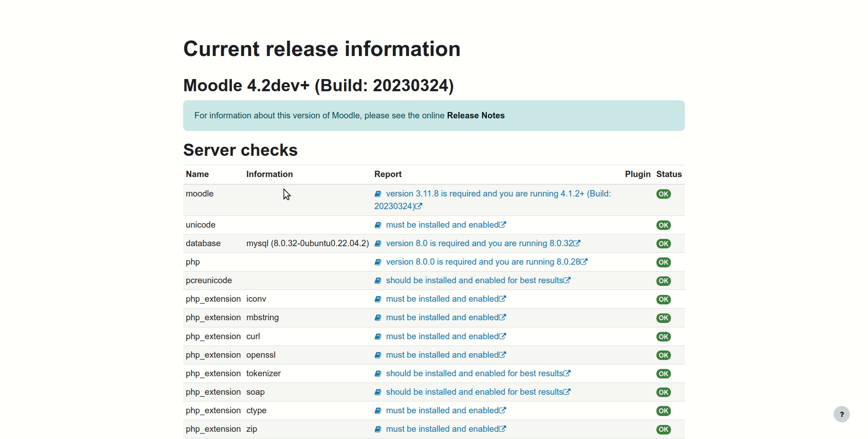The height and width of the screenshot is (439, 868).
Task: Click the book icon in database row
Action: (x=378, y=244)
